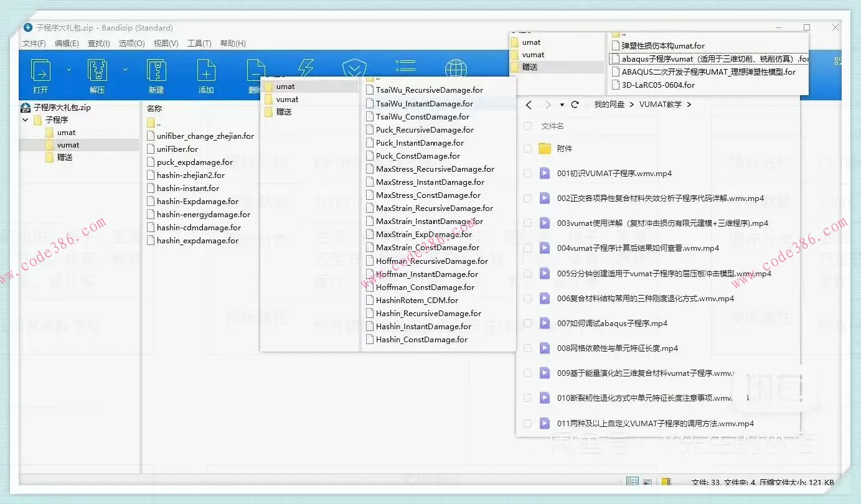Click the file icon beside HashinRotem_CDM.for
Image resolution: width=861 pixels, height=504 pixels.
click(370, 301)
